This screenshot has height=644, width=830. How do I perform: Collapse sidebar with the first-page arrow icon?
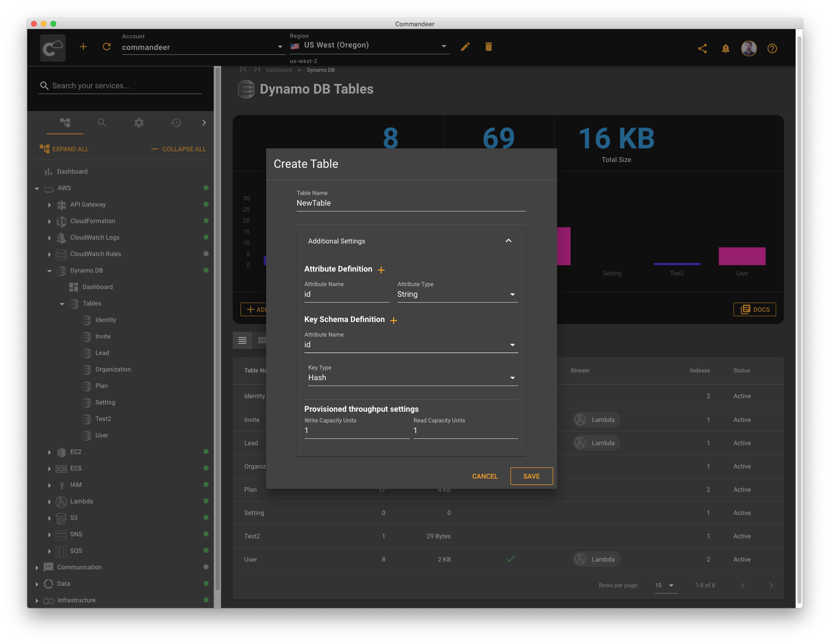pyautogui.click(x=243, y=69)
